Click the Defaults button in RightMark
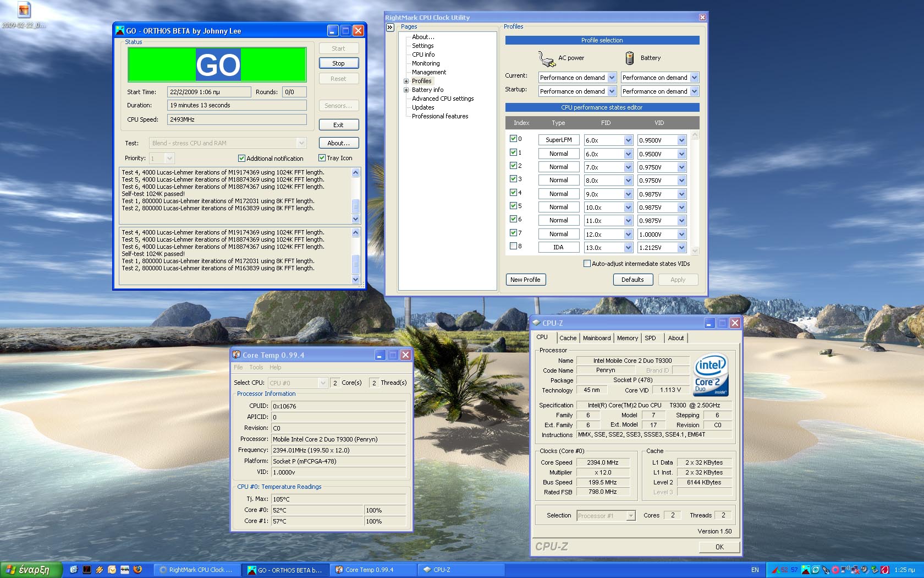The height and width of the screenshot is (578, 924). coord(632,280)
